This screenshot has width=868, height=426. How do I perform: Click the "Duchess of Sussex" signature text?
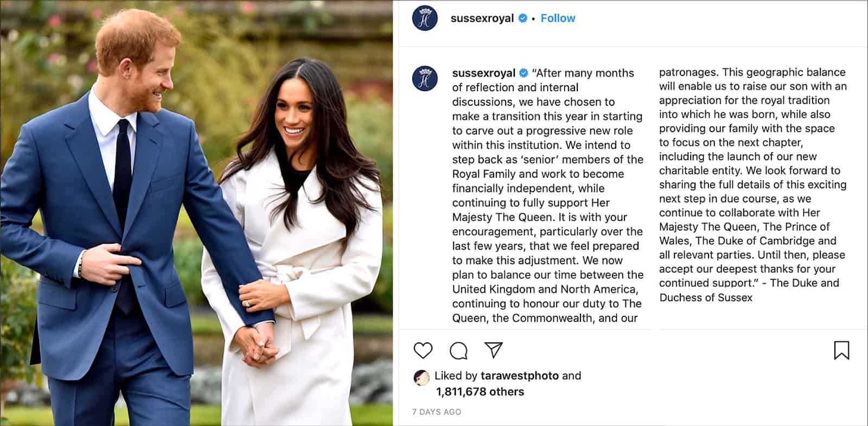(706, 297)
